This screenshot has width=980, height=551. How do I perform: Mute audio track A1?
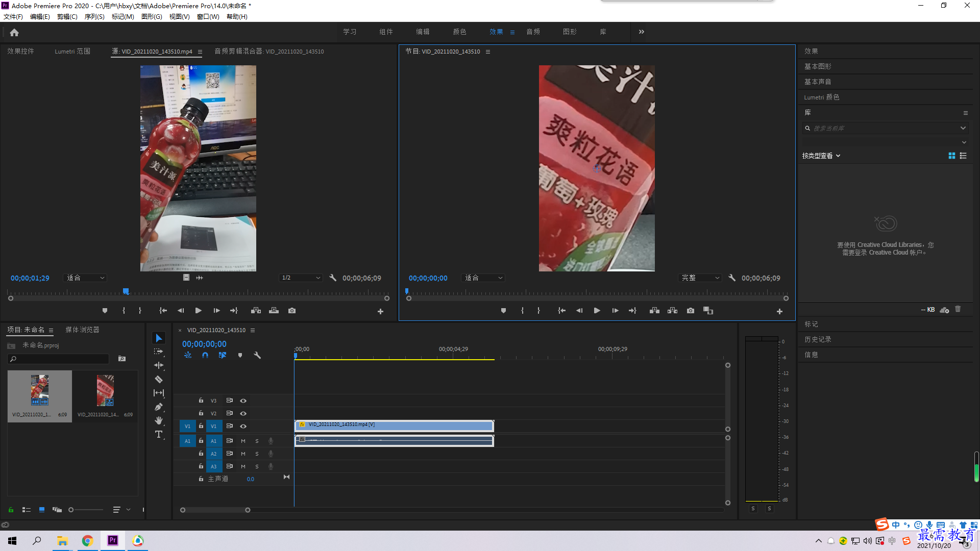243,441
